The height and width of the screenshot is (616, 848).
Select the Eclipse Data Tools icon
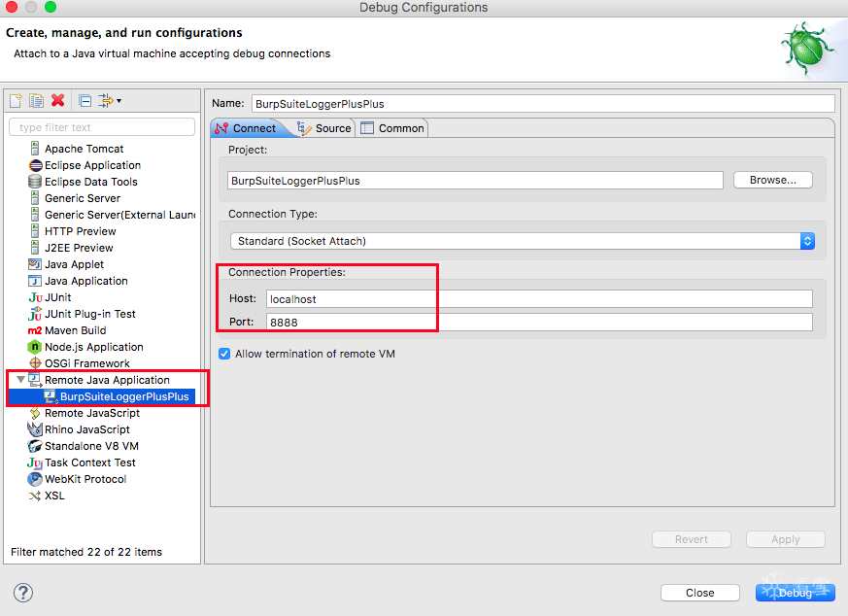pos(35,182)
